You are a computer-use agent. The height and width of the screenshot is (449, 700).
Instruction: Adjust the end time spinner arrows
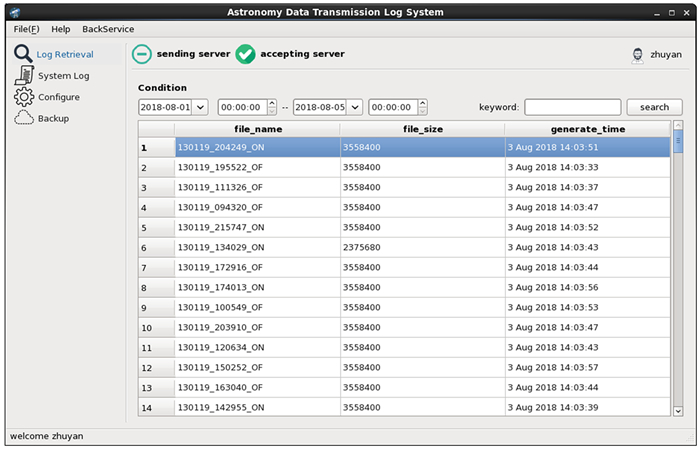pos(421,107)
